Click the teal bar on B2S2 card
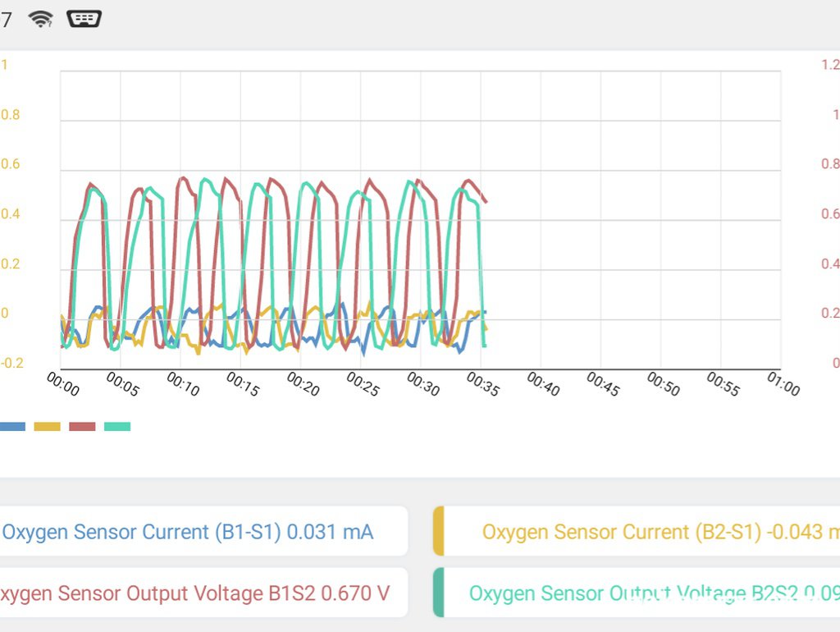The width and height of the screenshot is (840, 632). tap(438, 593)
